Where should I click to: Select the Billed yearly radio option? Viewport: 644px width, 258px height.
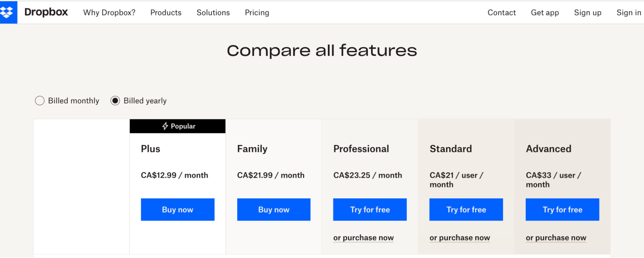coord(115,101)
